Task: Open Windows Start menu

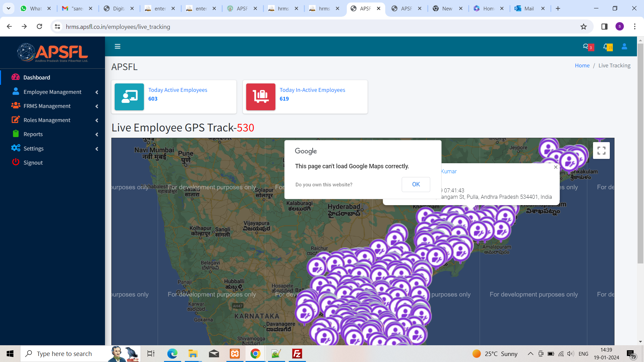Action: [10, 354]
